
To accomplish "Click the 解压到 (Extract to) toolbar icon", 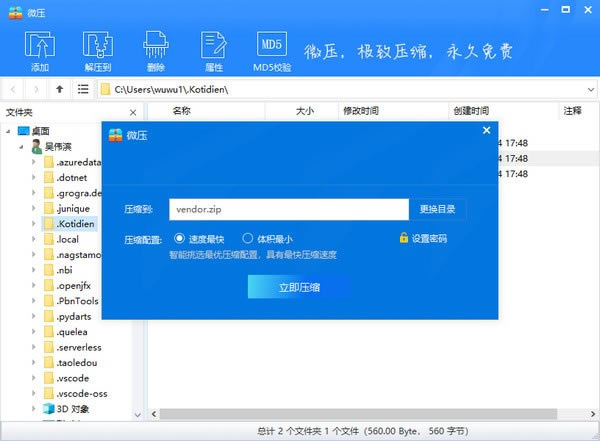I will [x=98, y=50].
